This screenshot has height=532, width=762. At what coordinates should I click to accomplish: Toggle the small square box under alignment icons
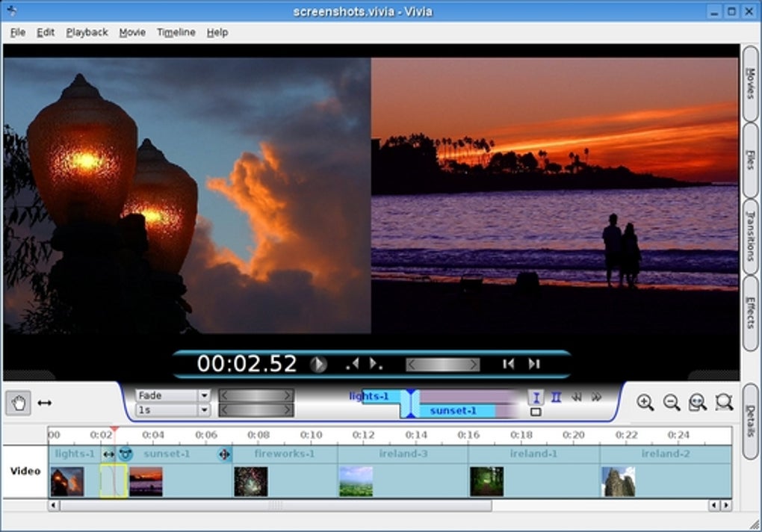pyautogui.click(x=536, y=412)
